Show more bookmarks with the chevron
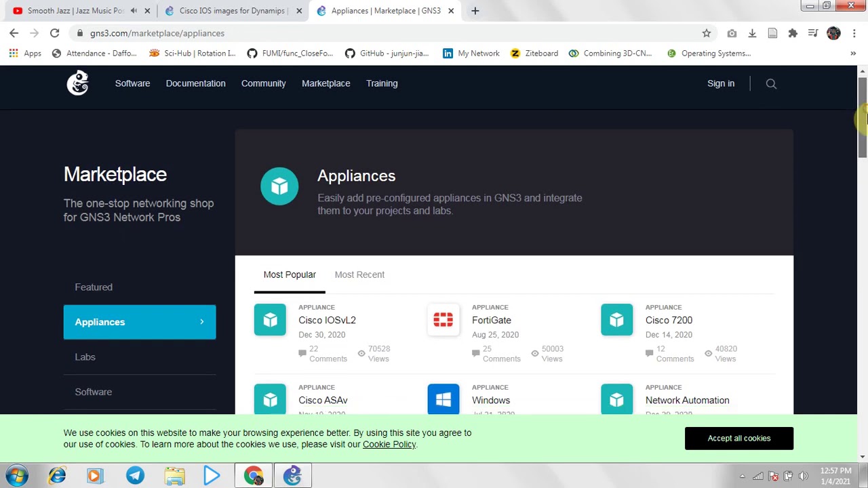The image size is (868, 488). click(853, 54)
